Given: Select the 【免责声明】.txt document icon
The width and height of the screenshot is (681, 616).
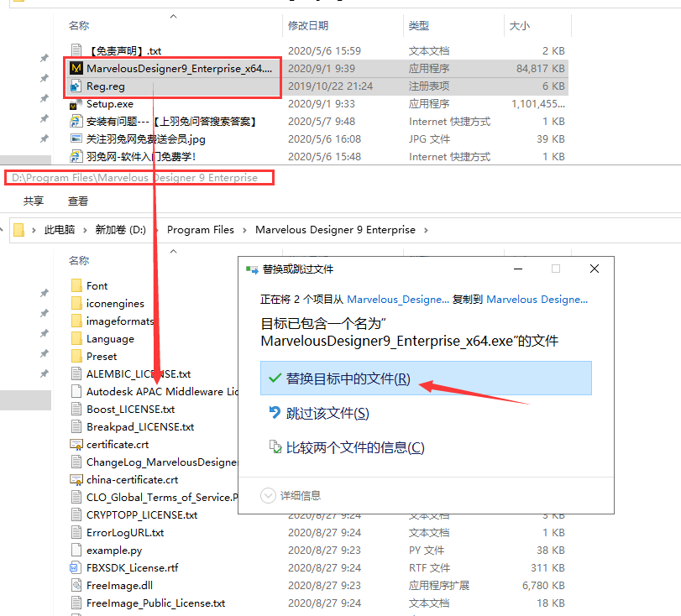Looking at the screenshot, I should (76, 51).
